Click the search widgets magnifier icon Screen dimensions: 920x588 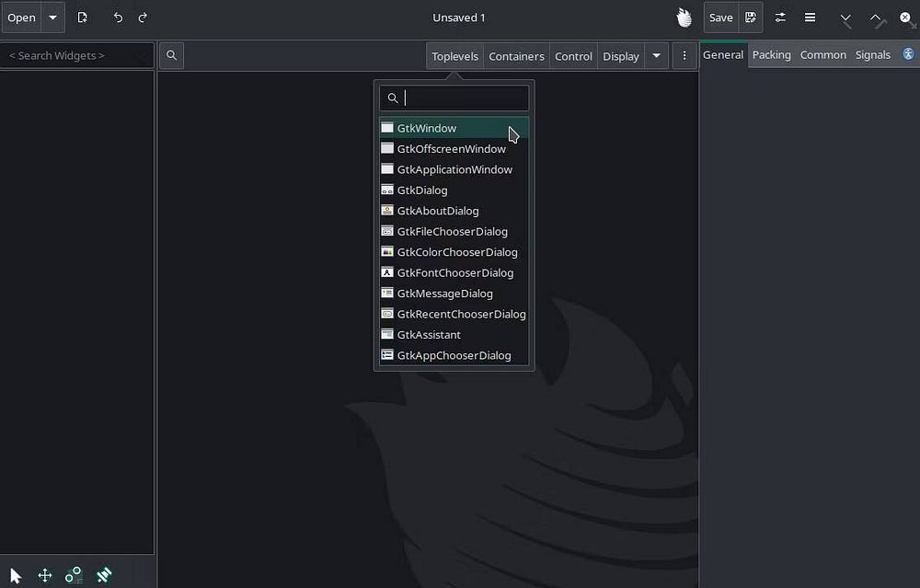point(171,55)
